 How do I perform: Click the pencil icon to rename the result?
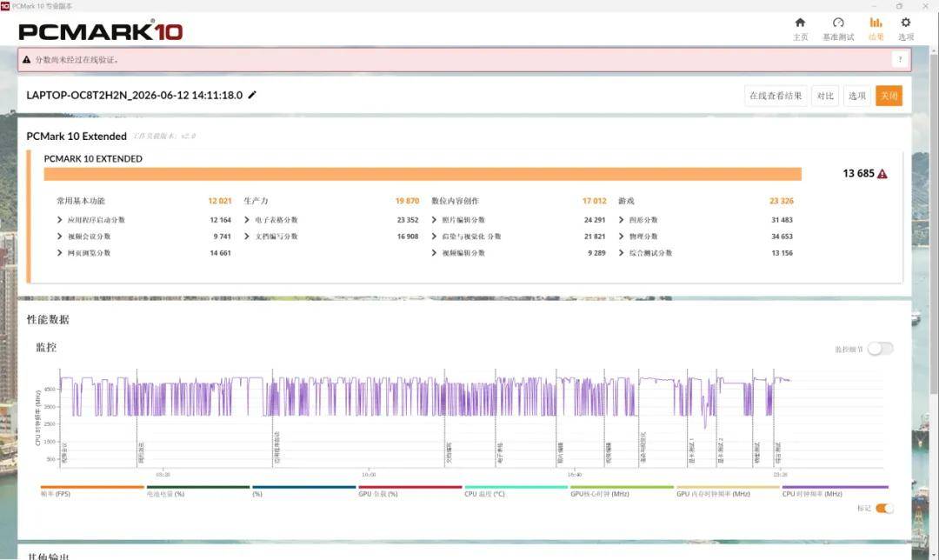pyautogui.click(x=252, y=95)
